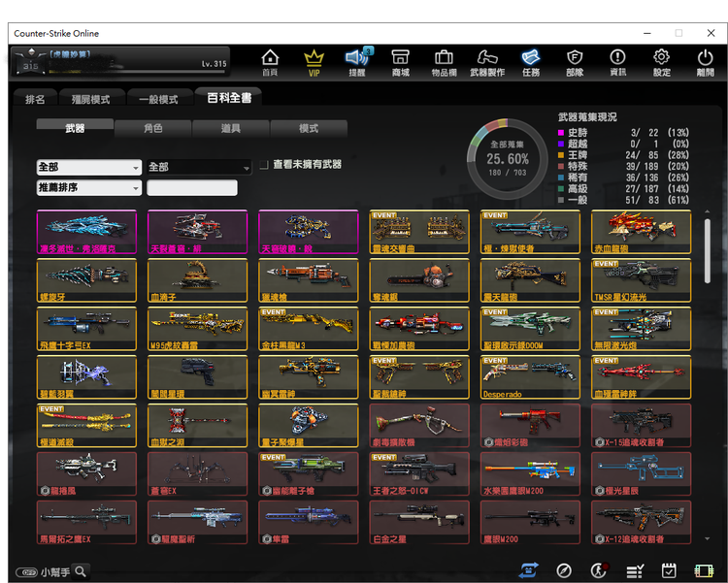Viewport: 728px width, 583px height.
Task: Select the 量子聚爆星 weapon card
Action: pyautogui.click(x=309, y=426)
